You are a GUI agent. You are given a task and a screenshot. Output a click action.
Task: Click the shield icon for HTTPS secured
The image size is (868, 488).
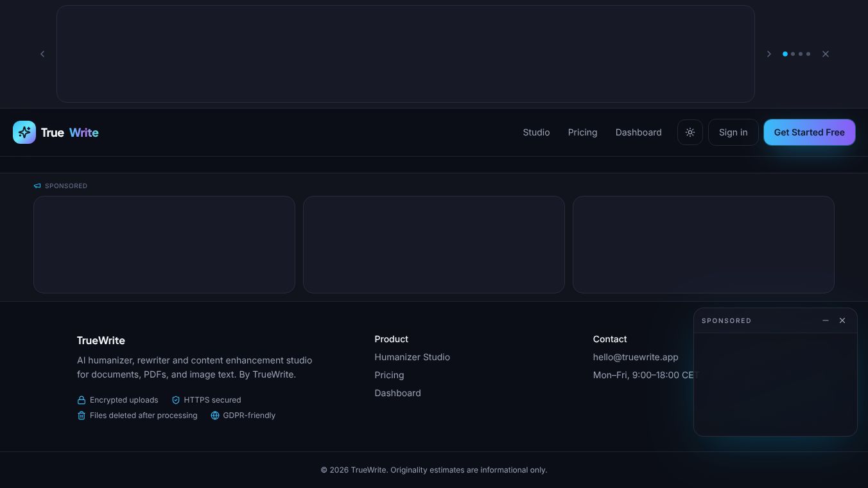[x=175, y=400]
